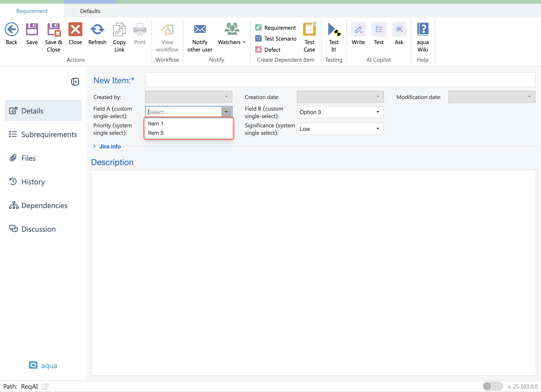Screen dimensions: 541x392
Task: Switch to the Defaults tab
Action: pyautogui.click(x=90, y=11)
